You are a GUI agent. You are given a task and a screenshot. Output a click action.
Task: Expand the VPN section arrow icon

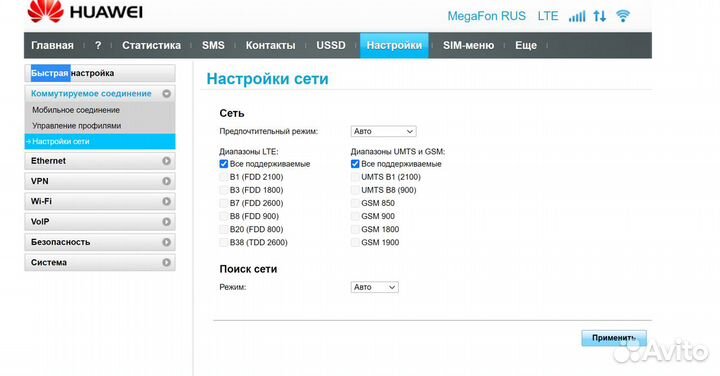tap(166, 181)
